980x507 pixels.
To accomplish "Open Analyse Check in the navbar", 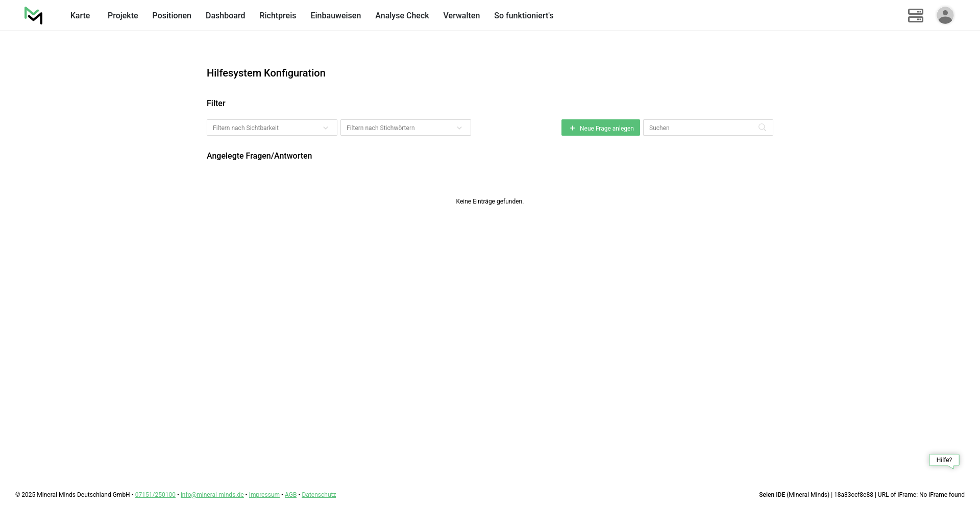I will click(402, 15).
